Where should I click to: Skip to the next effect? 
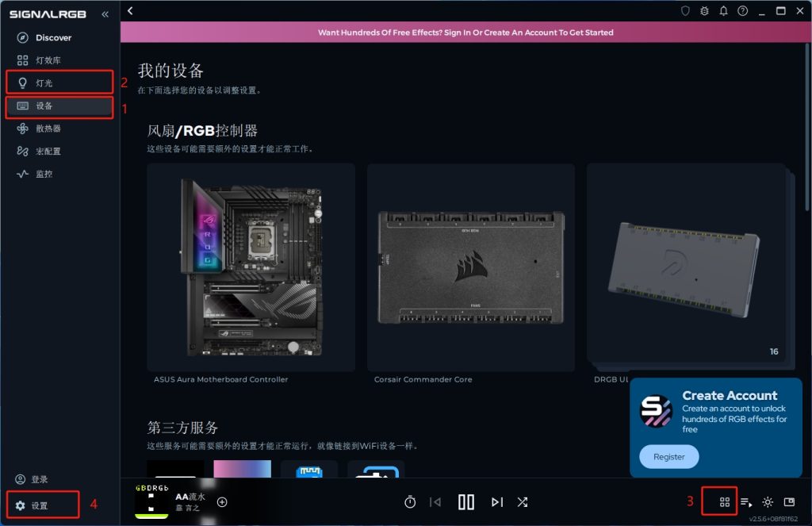tap(497, 501)
